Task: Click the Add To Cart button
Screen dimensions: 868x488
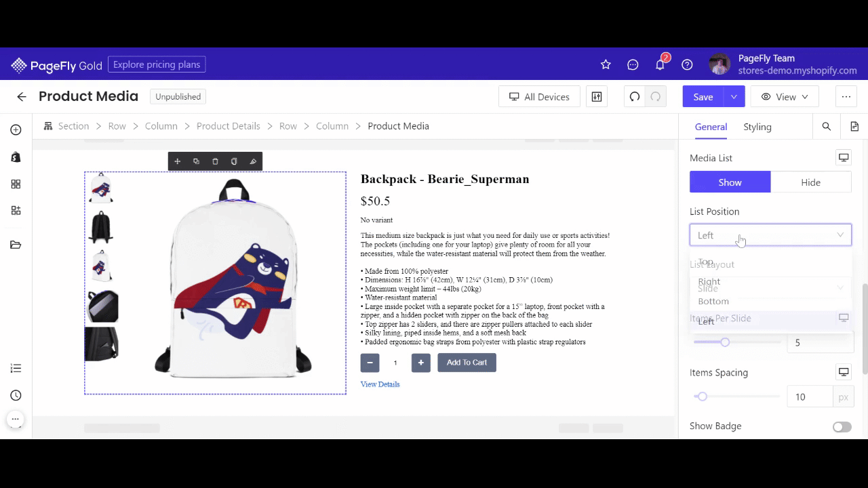Action: [x=467, y=363]
